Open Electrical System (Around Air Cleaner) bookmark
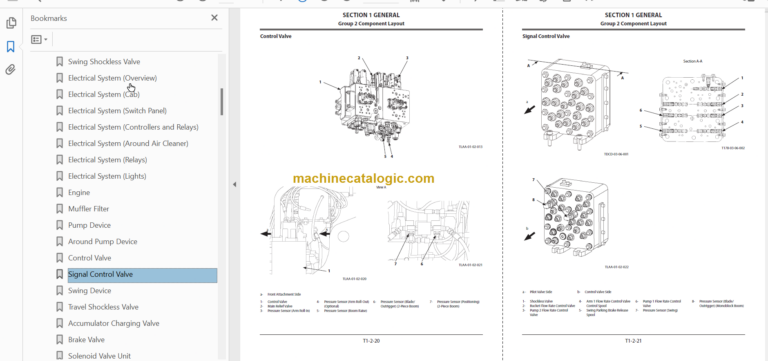The image size is (768, 361). 128,143
